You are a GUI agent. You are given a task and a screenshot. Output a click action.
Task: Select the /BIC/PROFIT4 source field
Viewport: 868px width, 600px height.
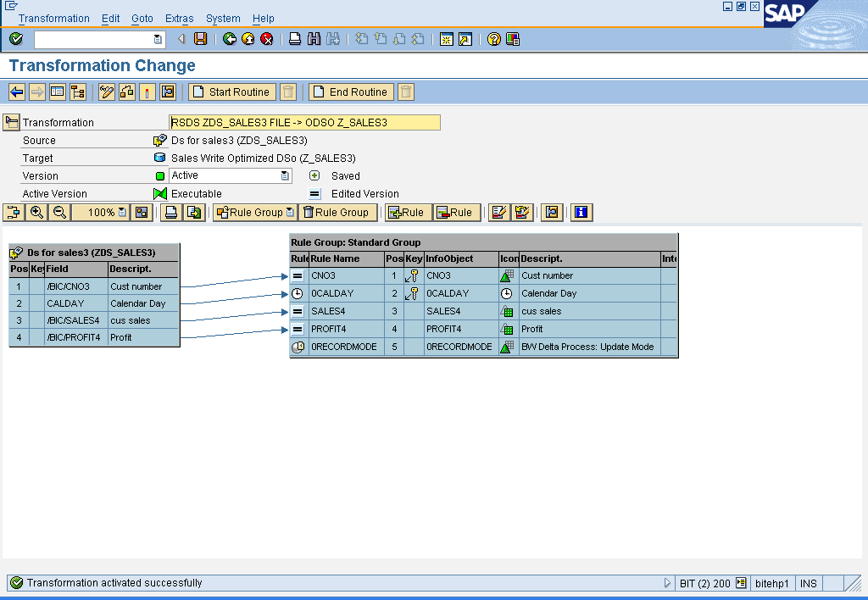[x=94, y=337]
